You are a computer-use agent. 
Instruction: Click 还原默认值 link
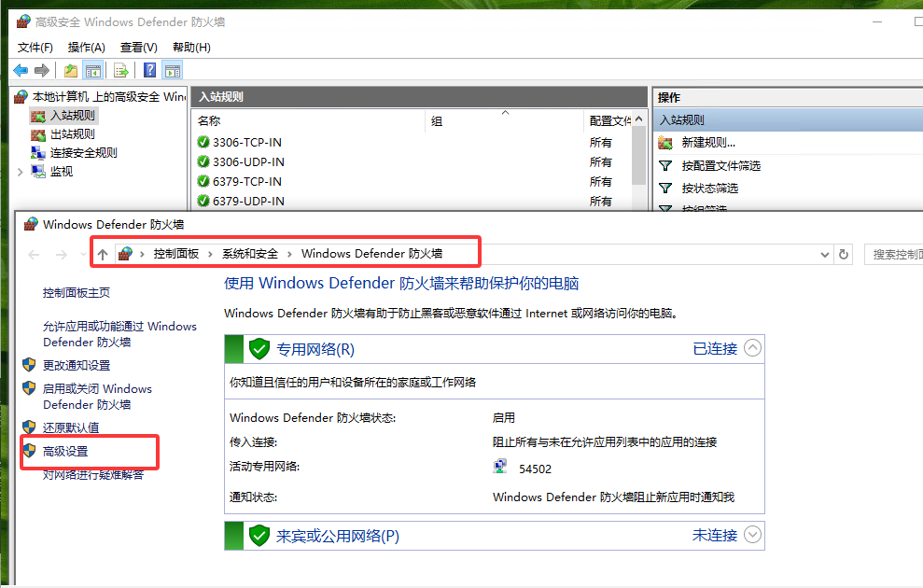tap(71, 427)
